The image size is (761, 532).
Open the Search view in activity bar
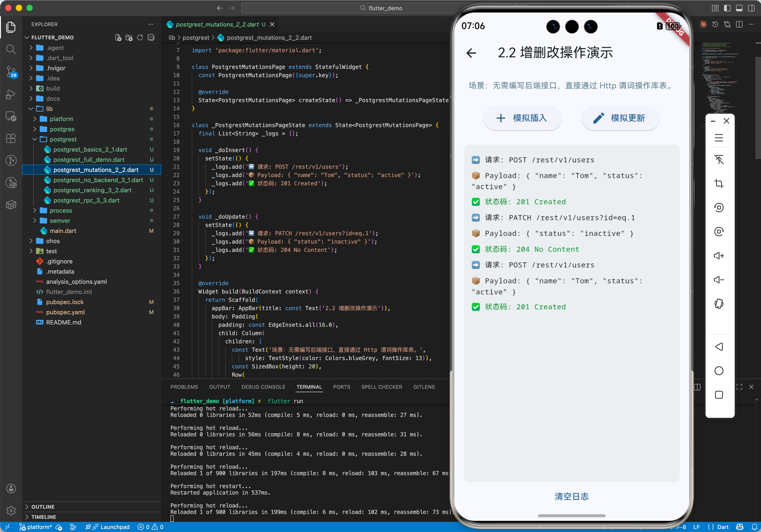[11, 49]
